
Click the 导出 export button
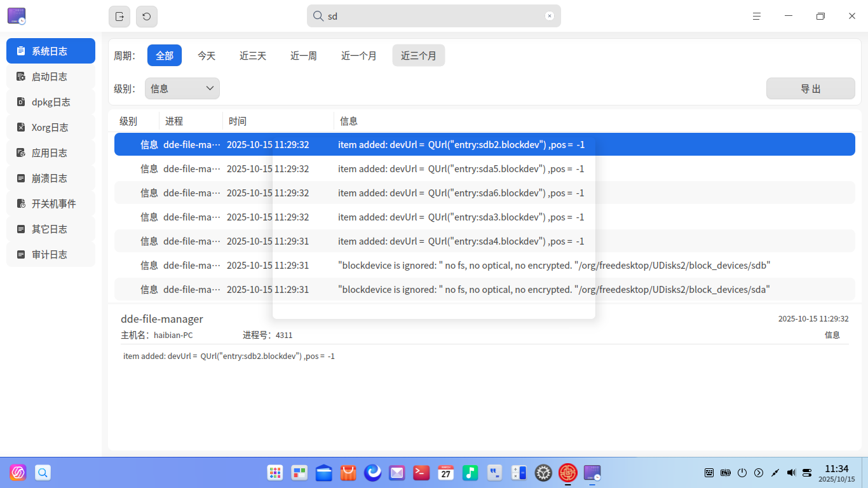(811, 88)
